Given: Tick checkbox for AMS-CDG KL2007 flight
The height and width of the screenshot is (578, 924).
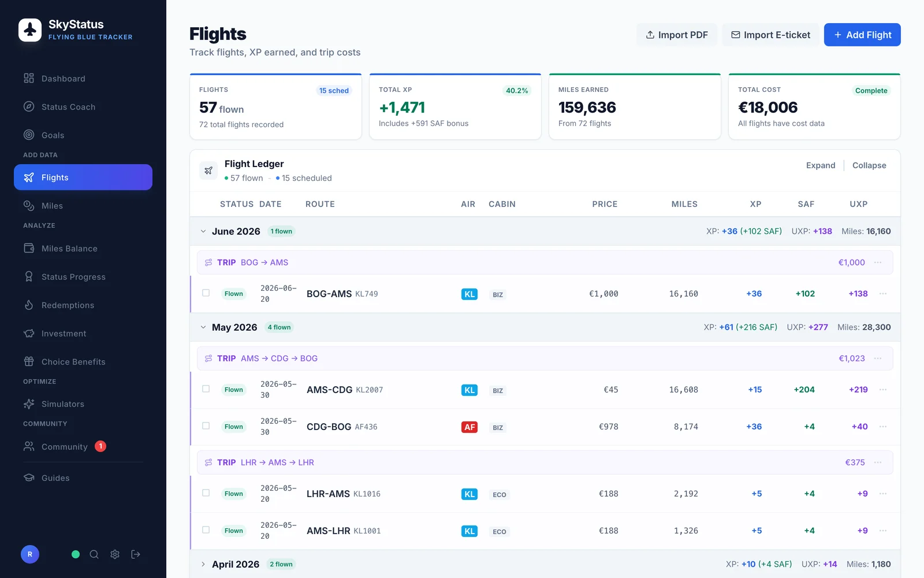Looking at the screenshot, I should tap(206, 389).
